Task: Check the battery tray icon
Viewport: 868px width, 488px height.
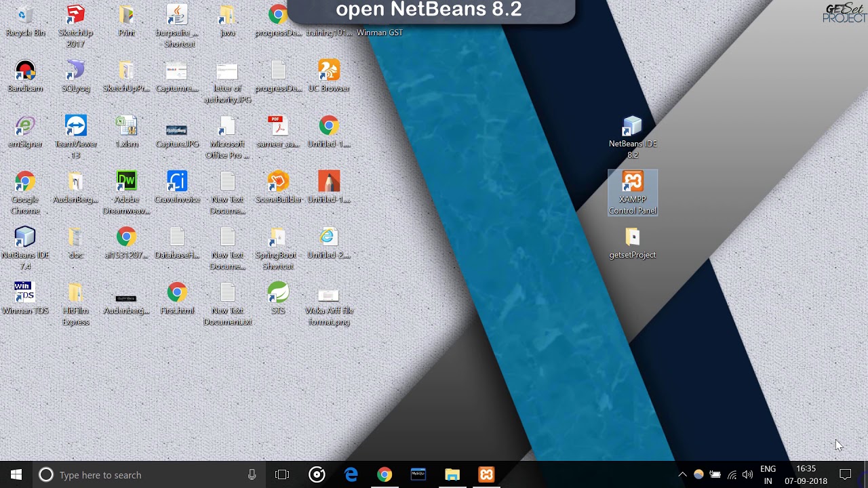Action: 715,474
